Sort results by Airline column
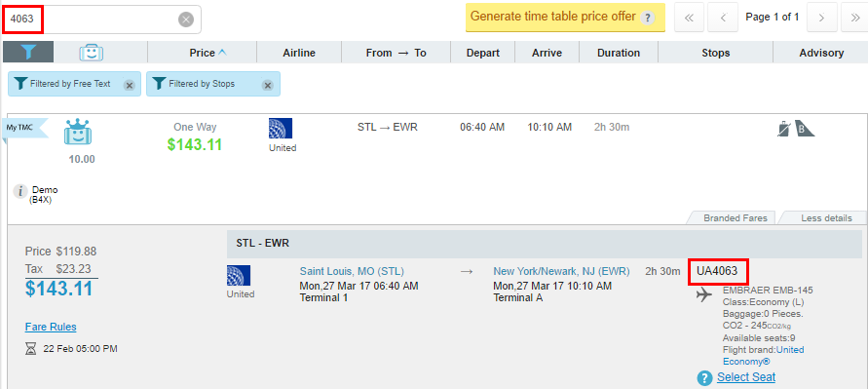This screenshot has width=868, height=389. (299, 53)
